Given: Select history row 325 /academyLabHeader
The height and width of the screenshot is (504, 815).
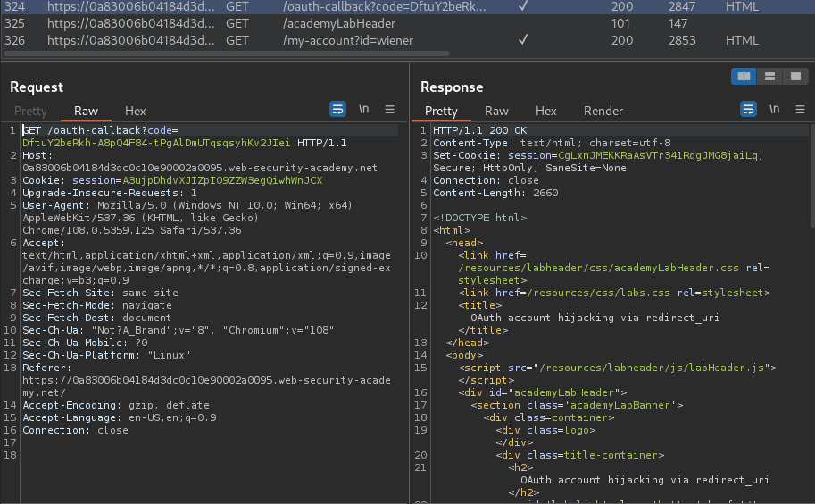Looking at the screenshot, I should [407, 23].
